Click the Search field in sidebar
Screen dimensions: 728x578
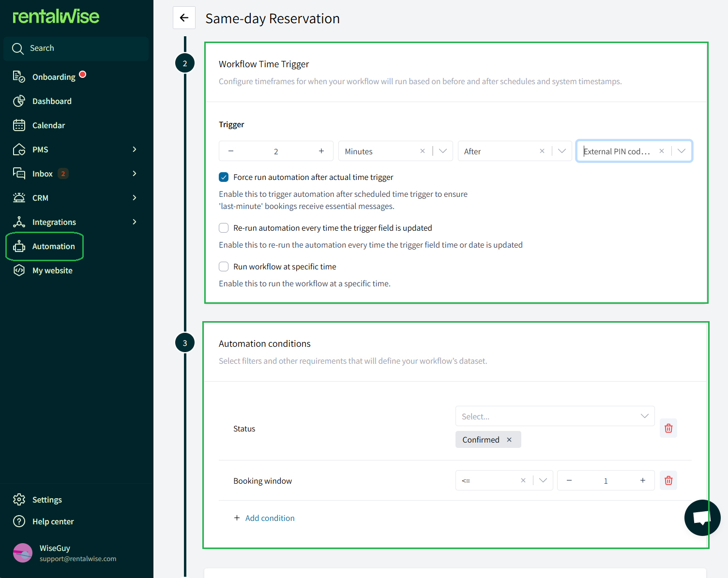pos(76,48)
